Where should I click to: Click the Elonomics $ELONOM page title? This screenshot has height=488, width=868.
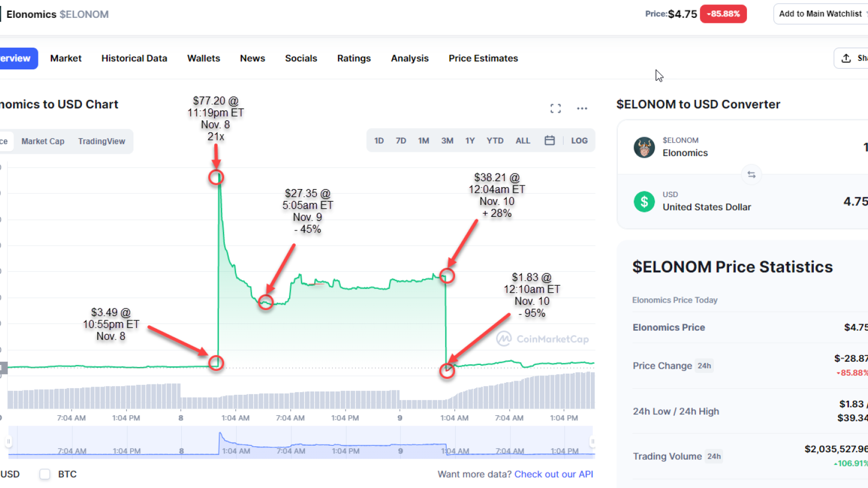58,14
